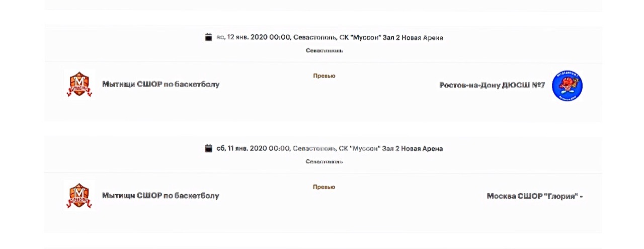Click the dash after Москва СШОР "Глория"
The width and height of the screenshot is (644, 249).
pyautogui.click(x=581, y=197)
